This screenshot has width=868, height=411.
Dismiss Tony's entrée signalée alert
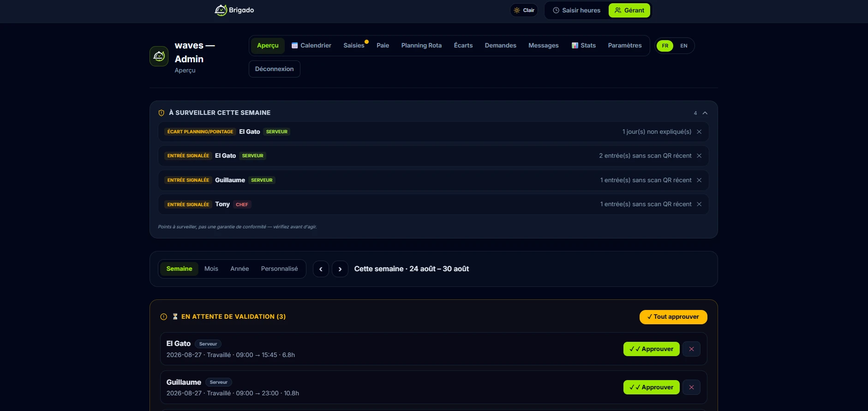click(x=699, y=204)
